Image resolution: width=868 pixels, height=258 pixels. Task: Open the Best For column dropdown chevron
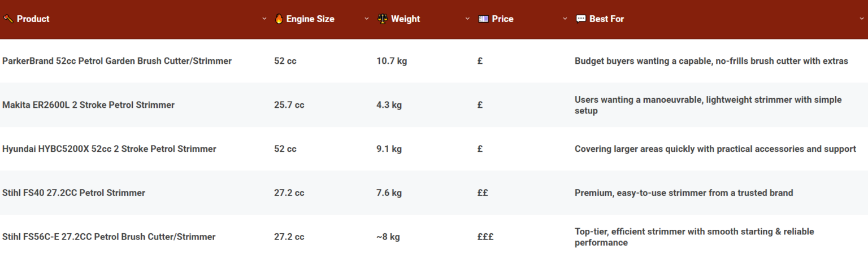tap(861, 19)
